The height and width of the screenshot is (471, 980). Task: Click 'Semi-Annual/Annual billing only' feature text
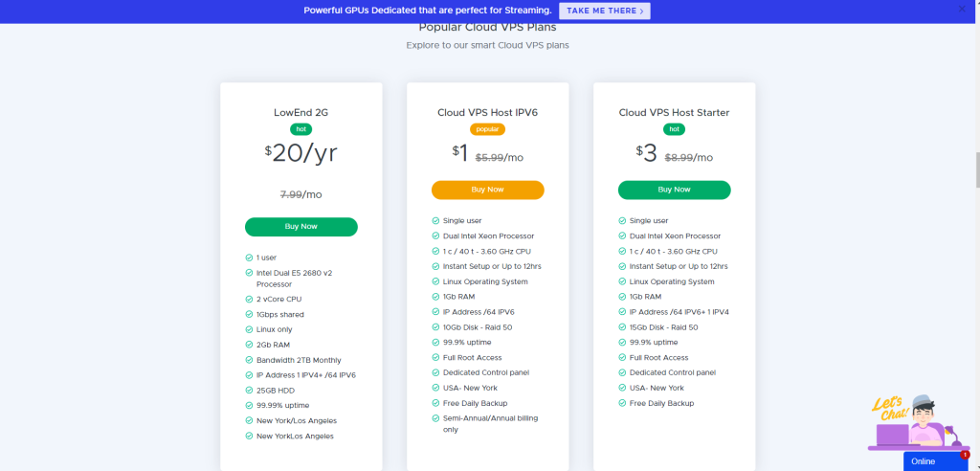491,423
